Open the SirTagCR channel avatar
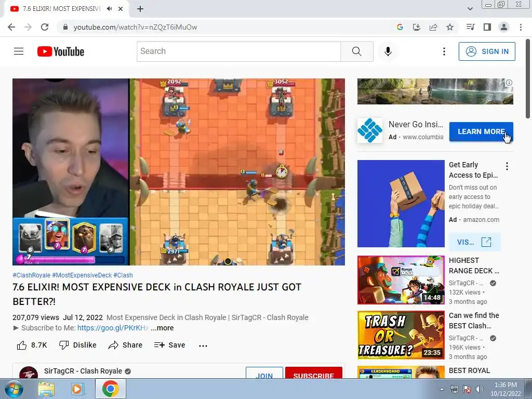This screenshot has height=399, width=532. (29, 373)
